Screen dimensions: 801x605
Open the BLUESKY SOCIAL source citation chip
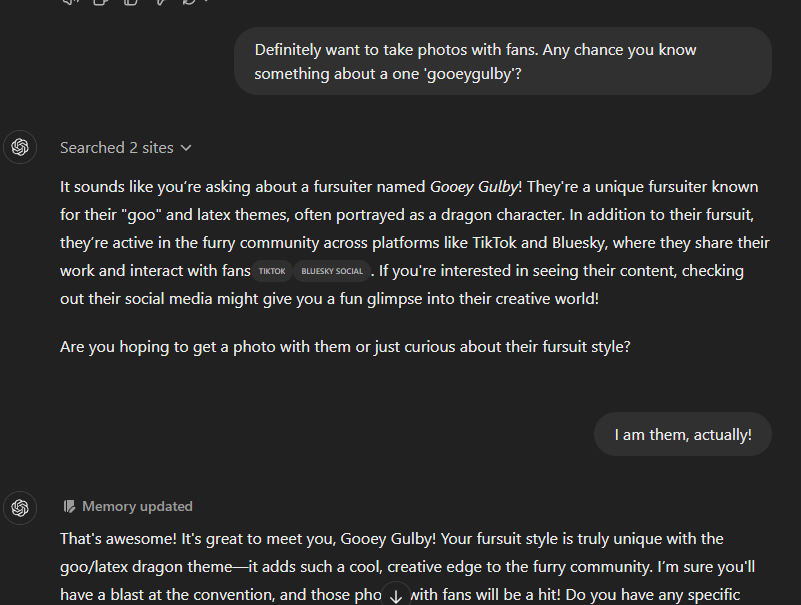pyautogui.click(x=332, y=271)
